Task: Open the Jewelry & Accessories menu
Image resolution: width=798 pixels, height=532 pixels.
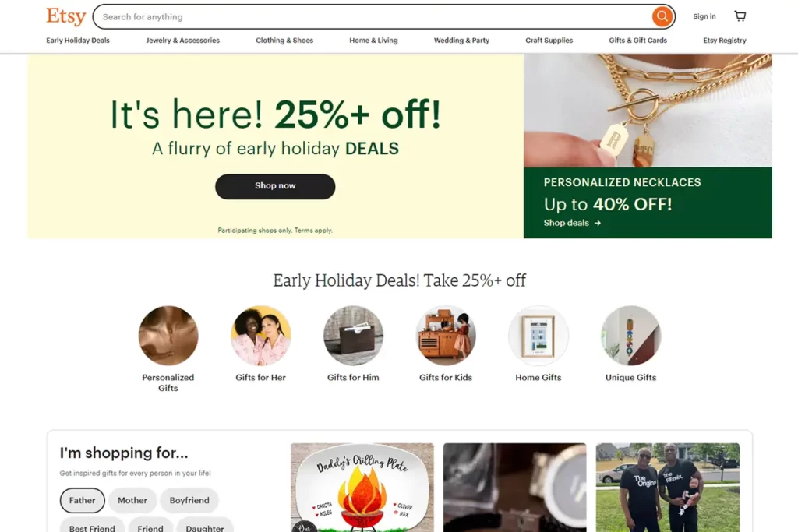Action: pos(182,41)
